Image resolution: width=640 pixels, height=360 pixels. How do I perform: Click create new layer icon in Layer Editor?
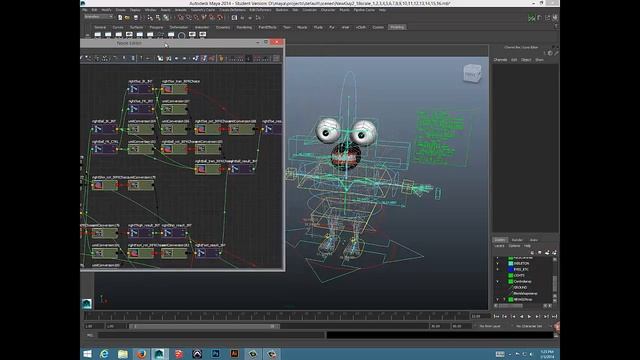coord(547,253)
